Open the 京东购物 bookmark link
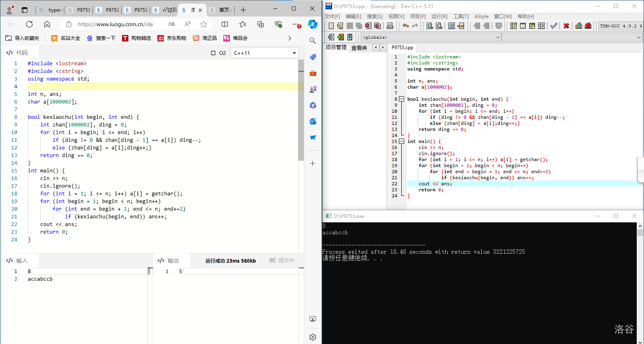This screenshot has width=644, height=344. [x=172, y=38]
